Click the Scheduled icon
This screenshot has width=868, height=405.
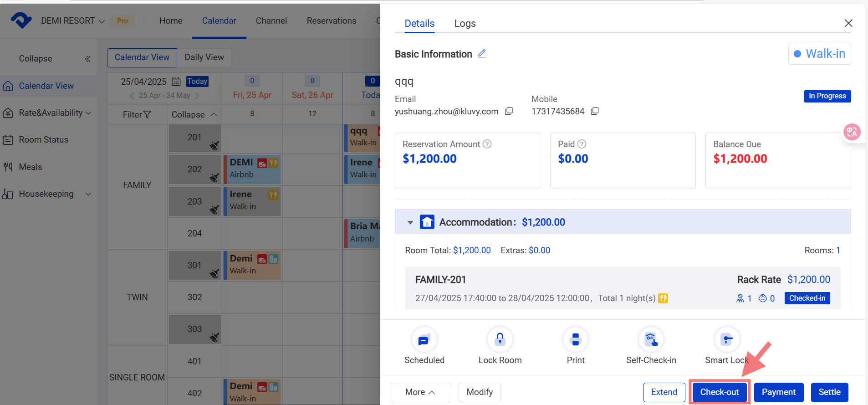coord(424,340)
